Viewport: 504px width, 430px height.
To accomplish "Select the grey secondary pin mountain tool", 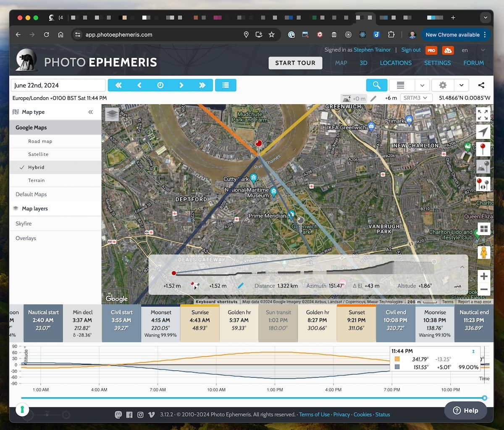I will pos(483,167).
